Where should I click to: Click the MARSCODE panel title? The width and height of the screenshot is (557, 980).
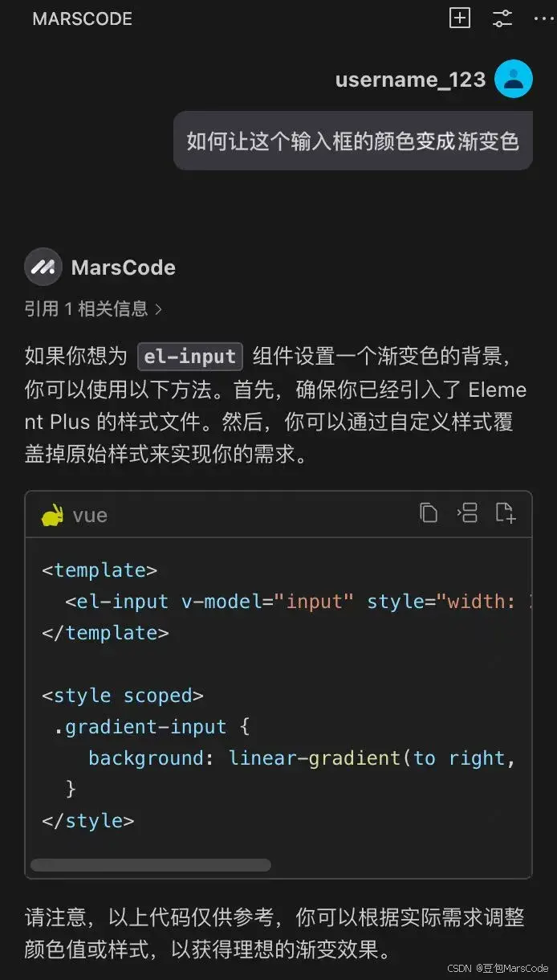pos(83,19)
